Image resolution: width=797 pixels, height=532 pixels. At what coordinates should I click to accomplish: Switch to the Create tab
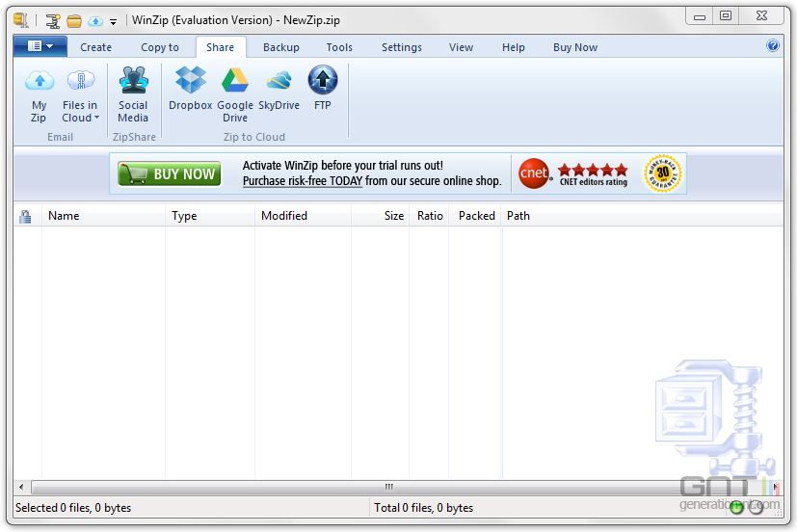[x=95, y=47]
